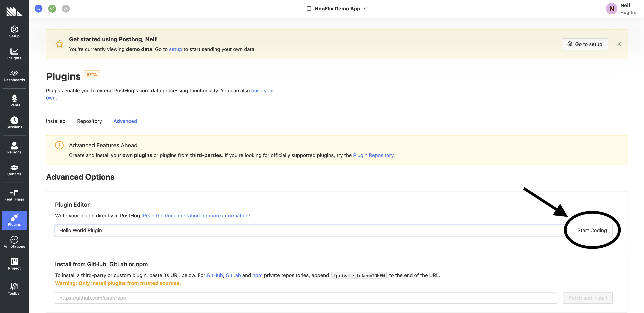Open Feat. Flags in sidebar
The height and width of the screenshot is (313, 644).
coord(14,195)
